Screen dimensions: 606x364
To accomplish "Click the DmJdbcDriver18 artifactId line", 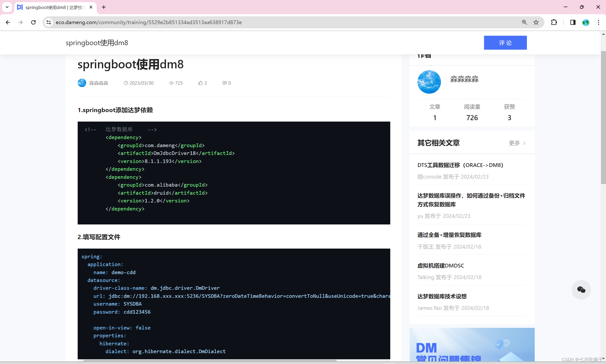I will (x=176, y=153).
